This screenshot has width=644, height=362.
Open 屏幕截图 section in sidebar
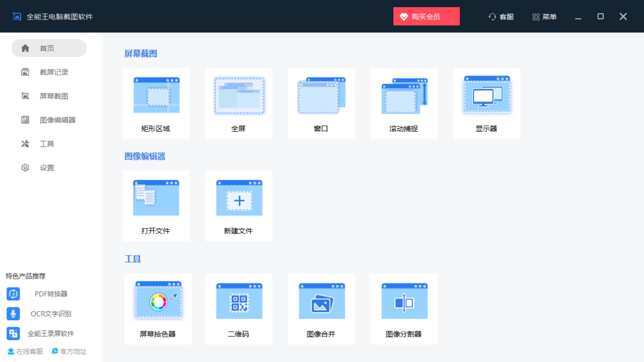(54, 96)
